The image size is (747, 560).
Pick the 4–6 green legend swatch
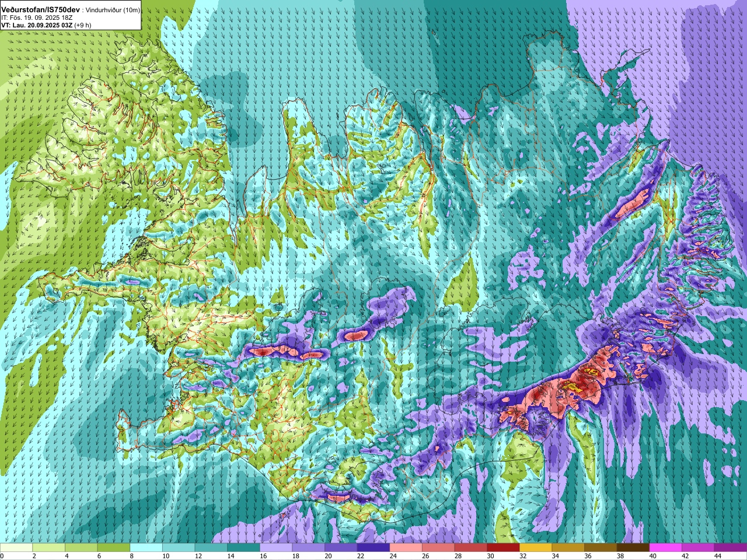[x=81, y=548]
